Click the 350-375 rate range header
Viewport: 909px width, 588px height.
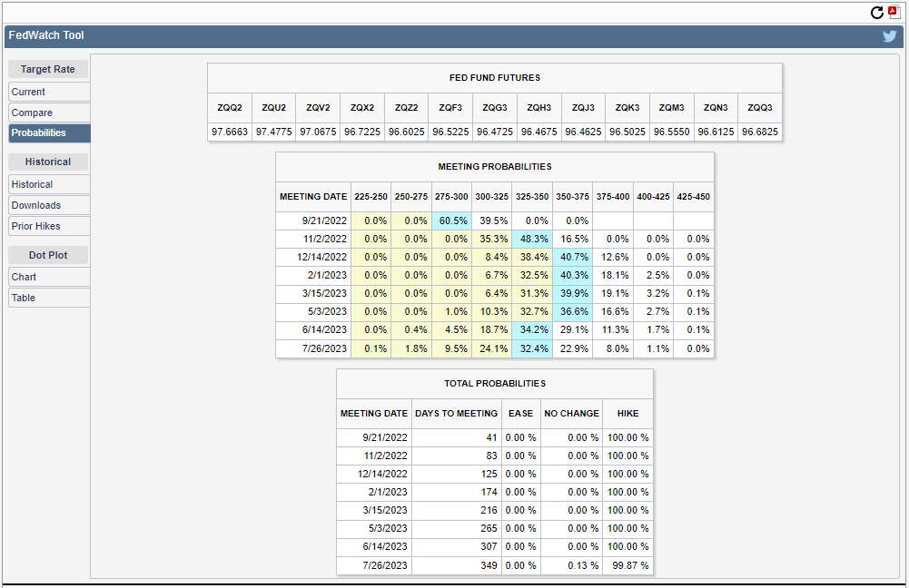(573, 197)
